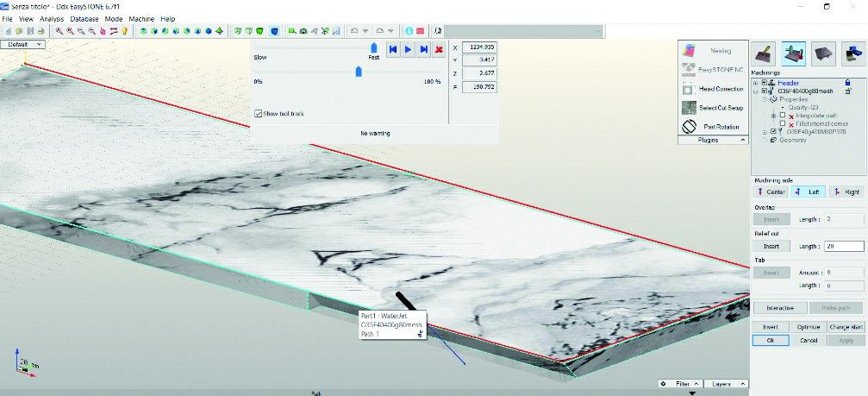
Task: Open the long combo box on the toolbar
Action: 522,31
